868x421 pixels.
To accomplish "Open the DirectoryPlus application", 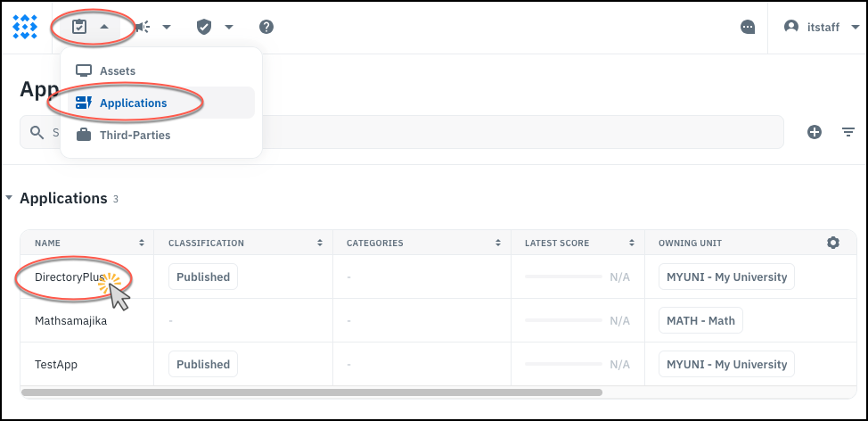I will tap(70, 277).
